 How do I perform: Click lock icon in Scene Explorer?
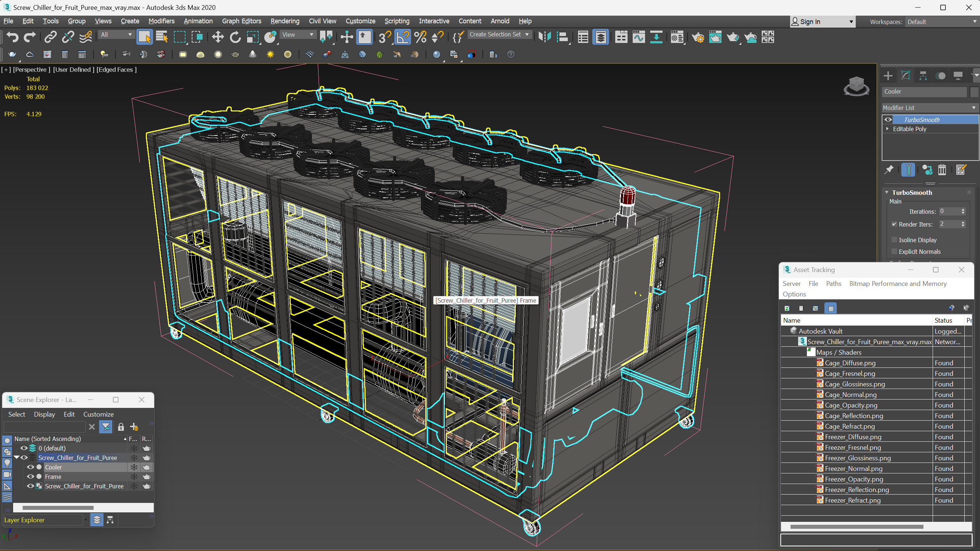click(121, 427)
